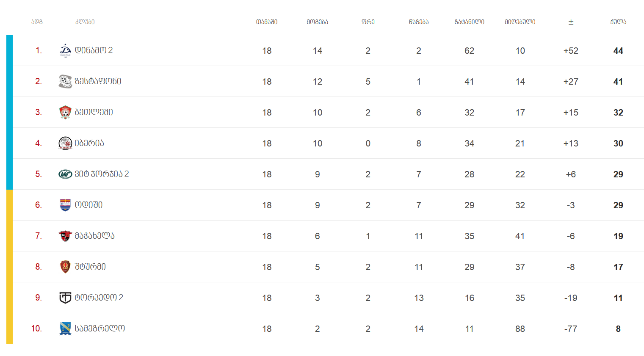Click the კლუბი column header
The width and height of the screenshot is (644, 356).
pos(85,22)
